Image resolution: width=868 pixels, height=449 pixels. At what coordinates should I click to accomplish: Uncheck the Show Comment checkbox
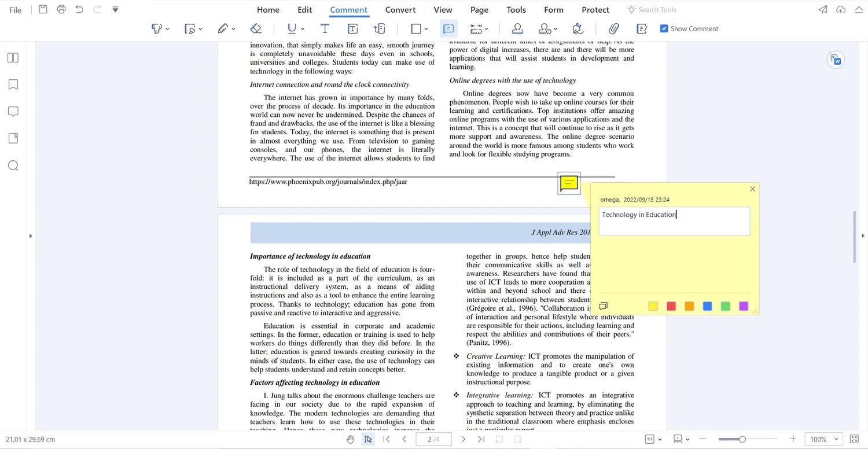[x=664, y=28]
